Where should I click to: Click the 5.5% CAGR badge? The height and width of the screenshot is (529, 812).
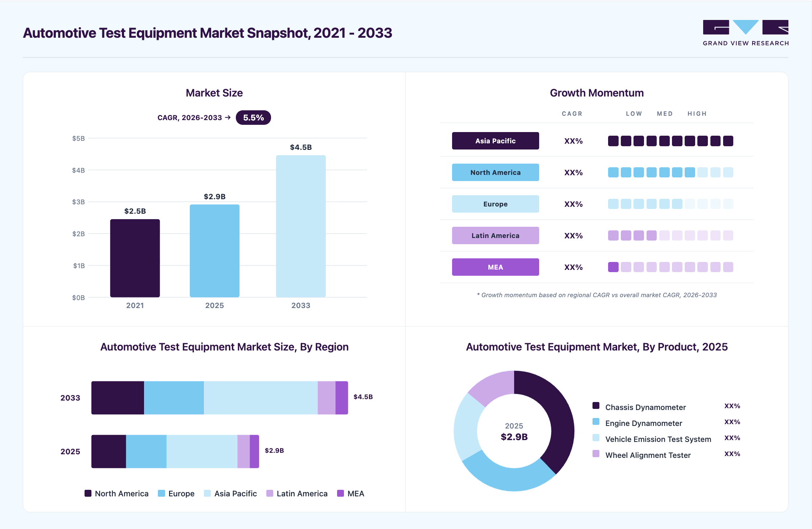point(253,118)
